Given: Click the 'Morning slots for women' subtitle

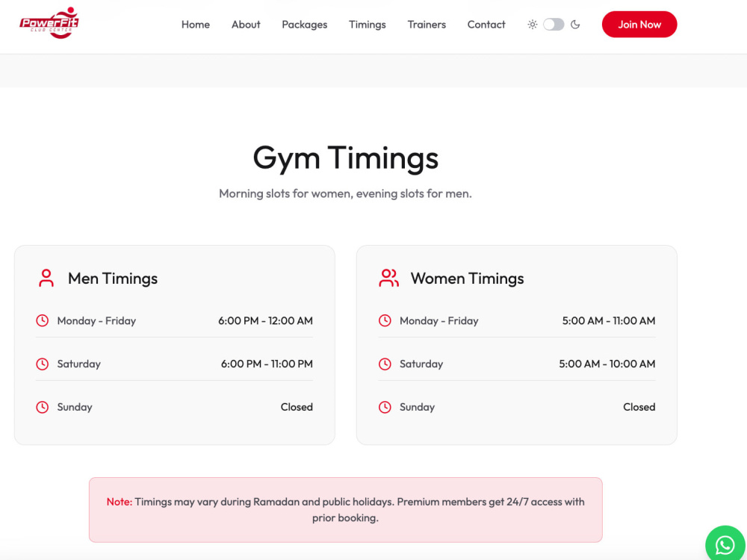Looking at the screenshot, I should [x=345, y=194].
